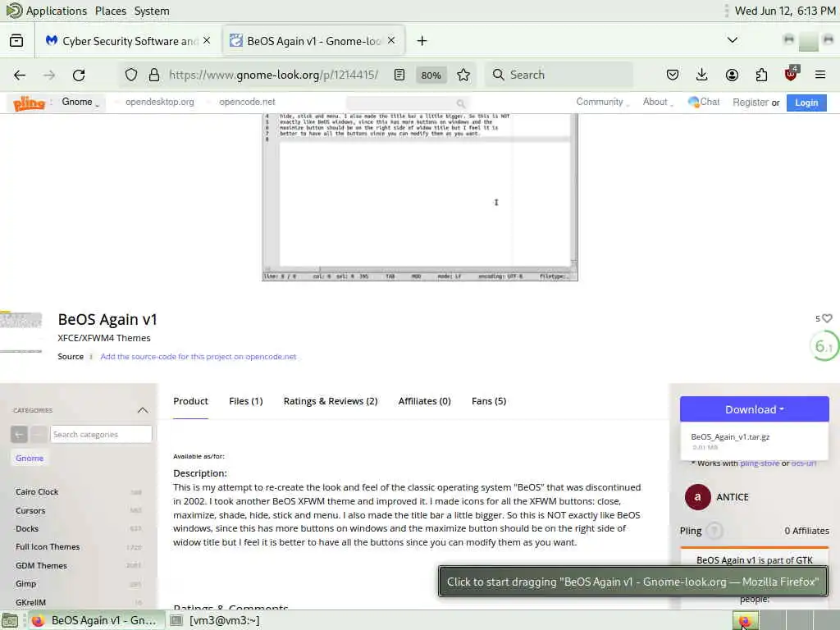This screenshot has height=630, width=840.
Task: Open the Firefox downloads arrow icon
Action: pyautogui.click(x=702, y=75)
